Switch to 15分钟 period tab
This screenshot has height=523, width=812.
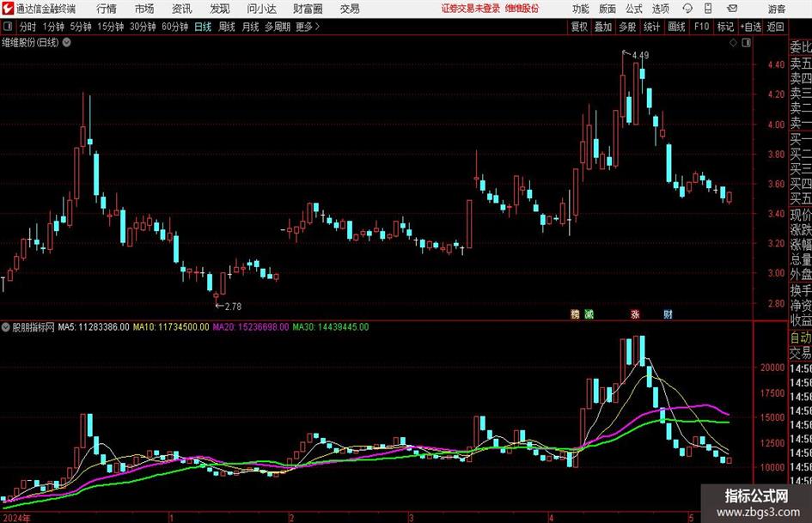(110, 27)
